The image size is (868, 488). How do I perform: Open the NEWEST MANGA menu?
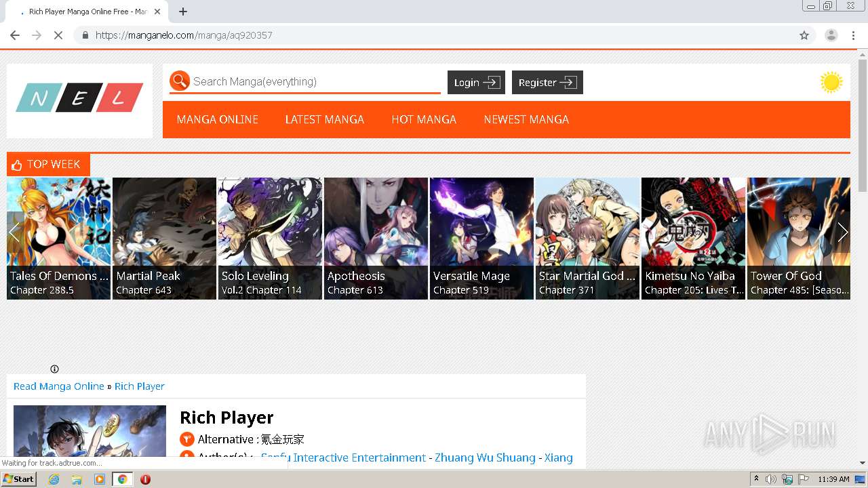526,119
